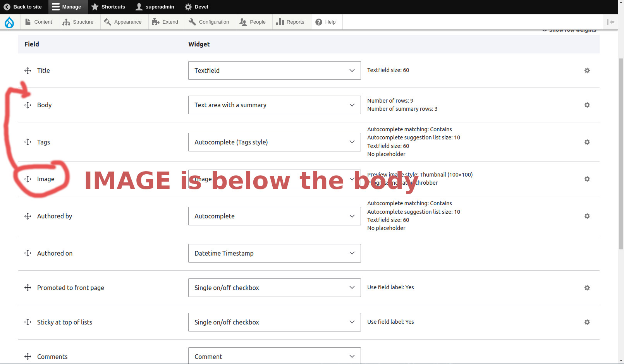Open the superadmin user link
624x364 pixels.
[x=155, y=7]
